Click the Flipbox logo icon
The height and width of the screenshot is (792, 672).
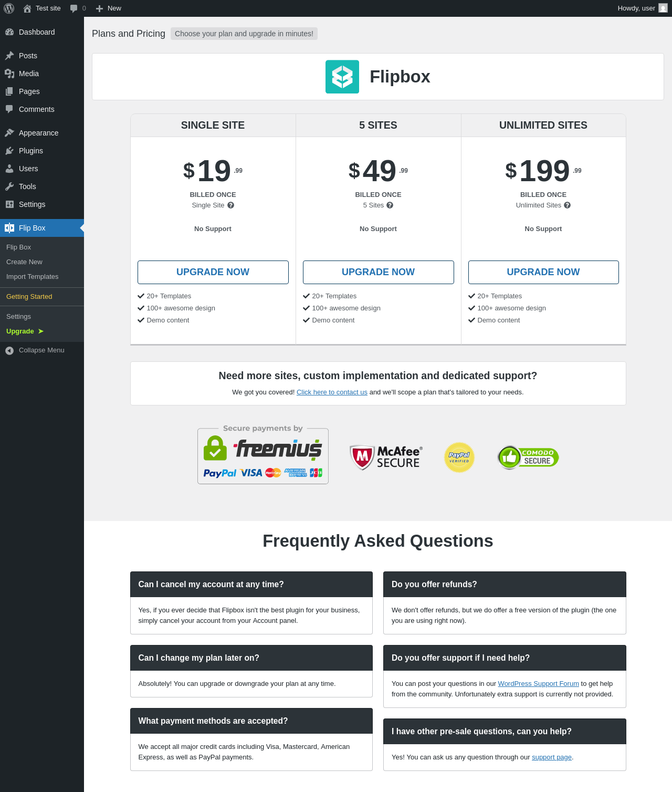coord(342,77)
